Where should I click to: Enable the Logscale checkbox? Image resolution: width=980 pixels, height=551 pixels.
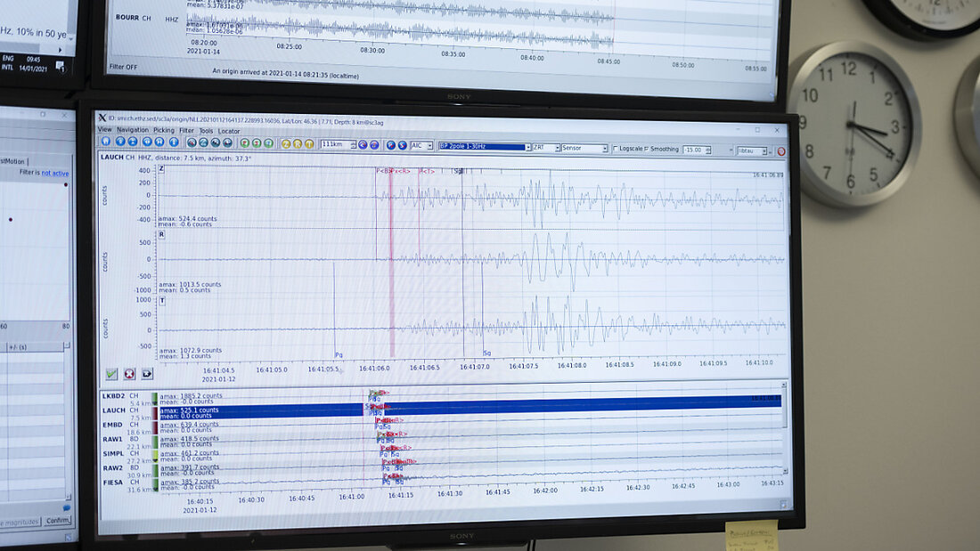tap(616, 149)
